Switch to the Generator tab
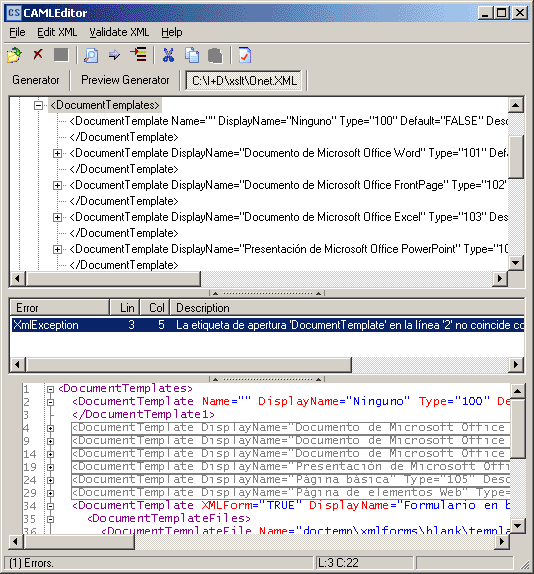Viewport: 534px width, 574px height. point(36,80)
